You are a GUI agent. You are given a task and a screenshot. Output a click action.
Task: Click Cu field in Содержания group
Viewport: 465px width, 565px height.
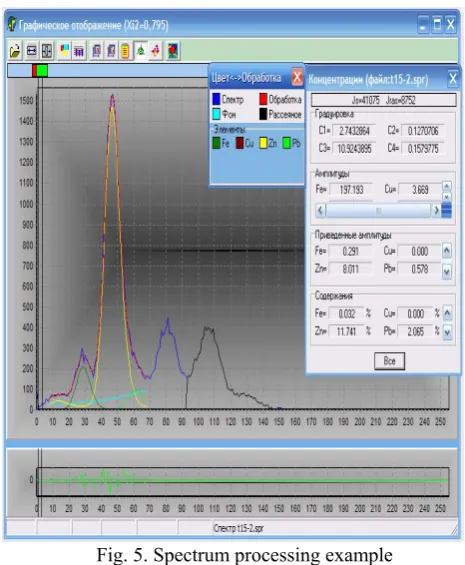(415, 313)
